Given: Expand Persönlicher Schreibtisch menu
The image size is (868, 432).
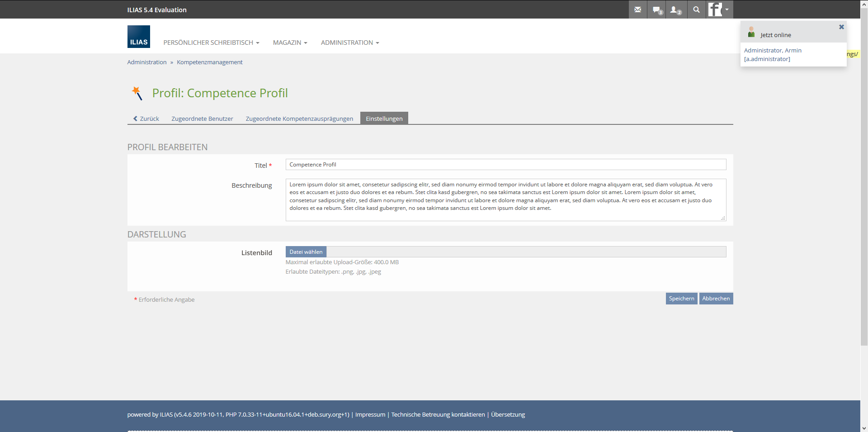Looking at the screenshot, I should pos(211,43).
